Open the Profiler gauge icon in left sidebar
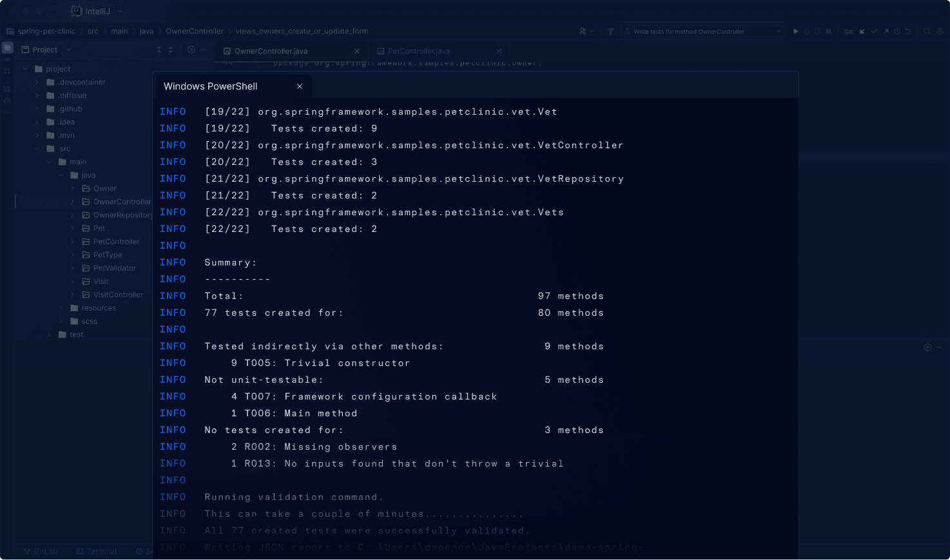 pos(7,100)
